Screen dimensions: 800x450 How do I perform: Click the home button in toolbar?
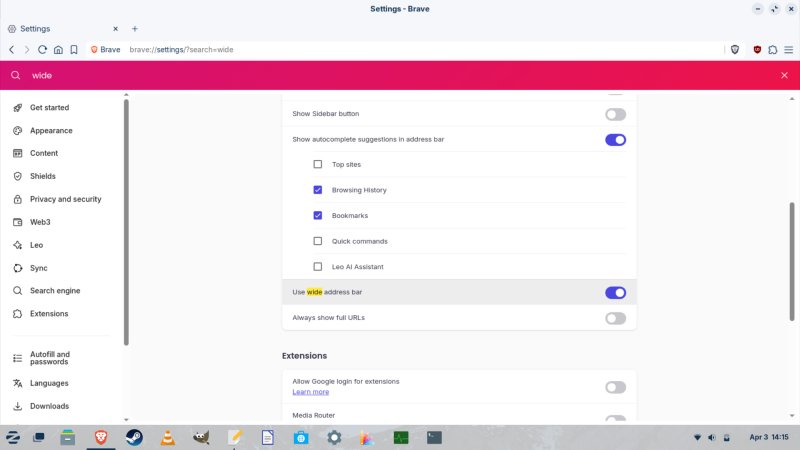(58, 49)
